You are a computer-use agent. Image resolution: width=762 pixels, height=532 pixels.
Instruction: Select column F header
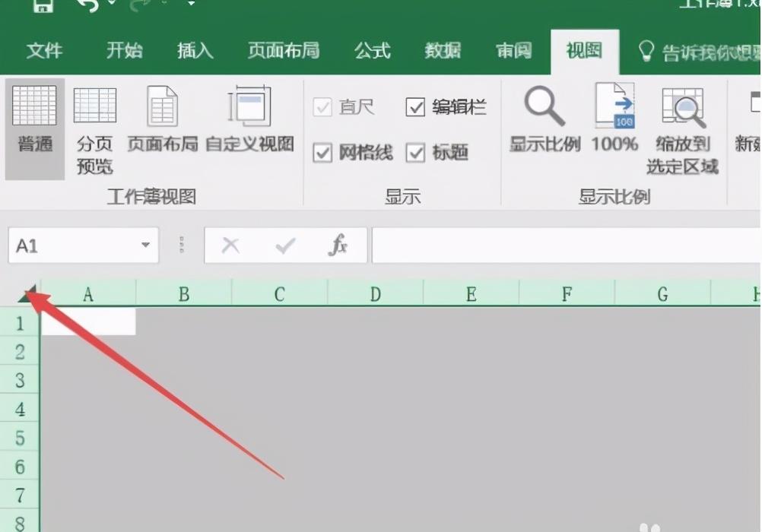pyautogui.click(x=567, y=294)
